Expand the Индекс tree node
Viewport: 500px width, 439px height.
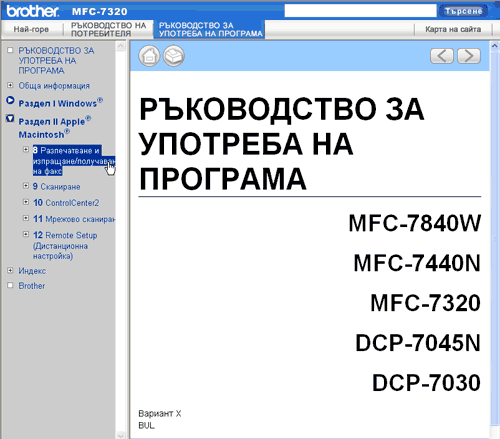pyautogui.click(x=10, y=270)
